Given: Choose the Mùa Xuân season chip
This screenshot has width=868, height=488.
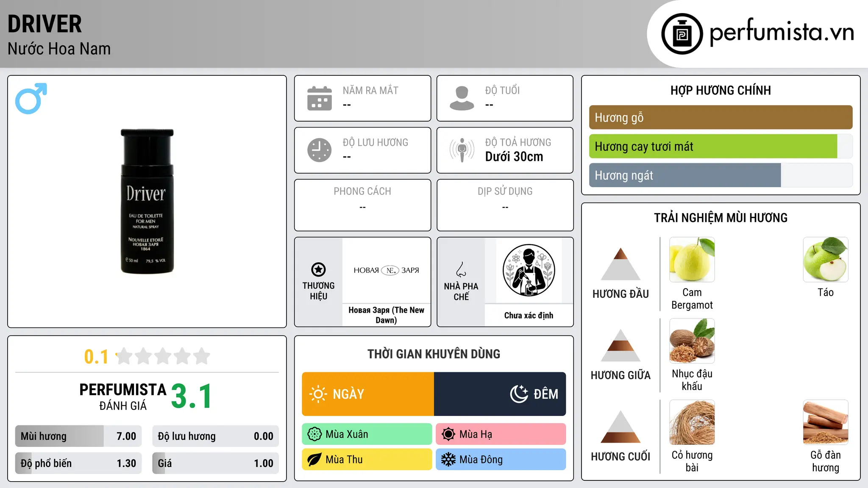Looking at the screenshot, I should tap(367, 434).
